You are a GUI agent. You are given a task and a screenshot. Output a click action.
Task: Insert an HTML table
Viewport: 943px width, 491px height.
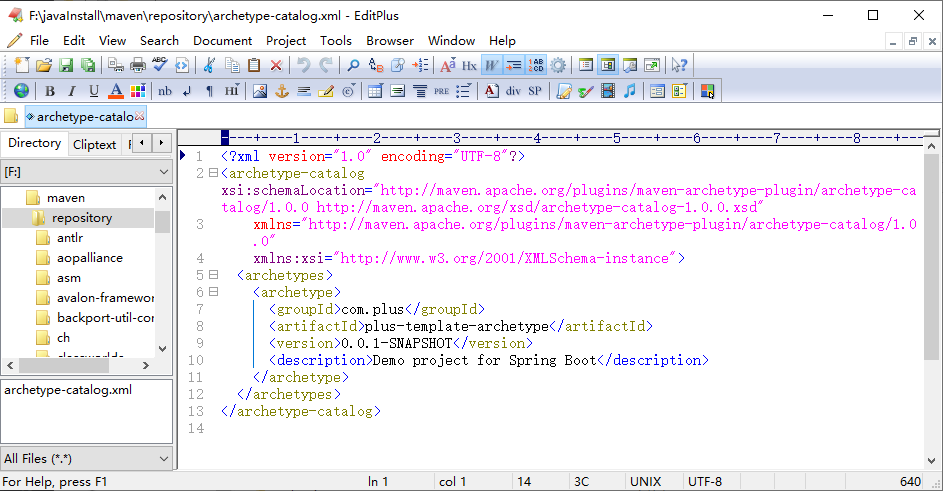click(375, 91)
